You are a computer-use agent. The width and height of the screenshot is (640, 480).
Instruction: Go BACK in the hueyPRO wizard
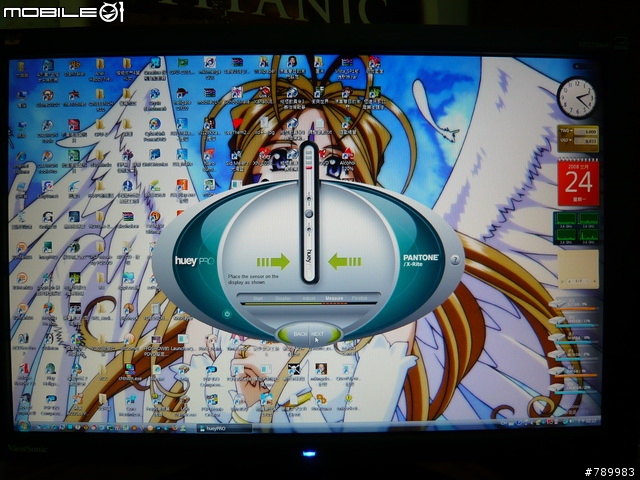300,334
